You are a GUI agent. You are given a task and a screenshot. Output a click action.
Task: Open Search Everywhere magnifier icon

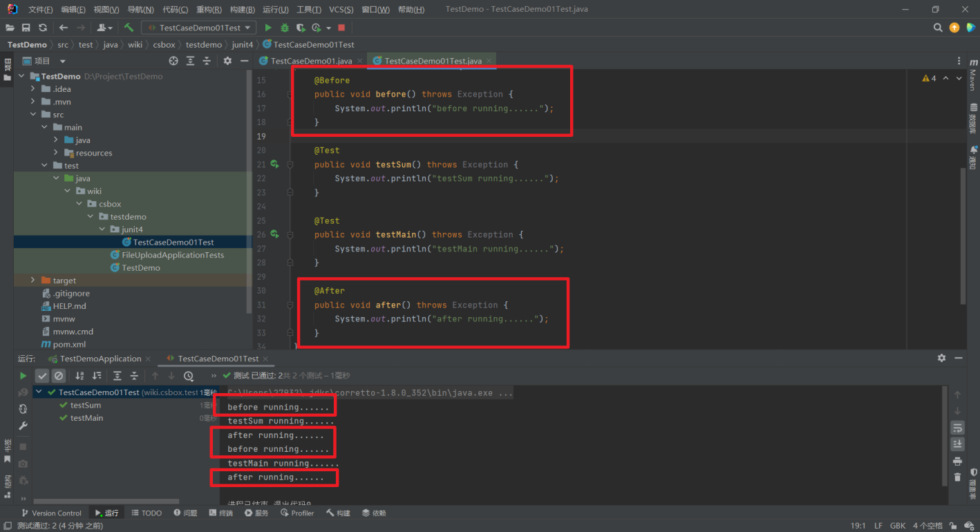coord(938,28)
